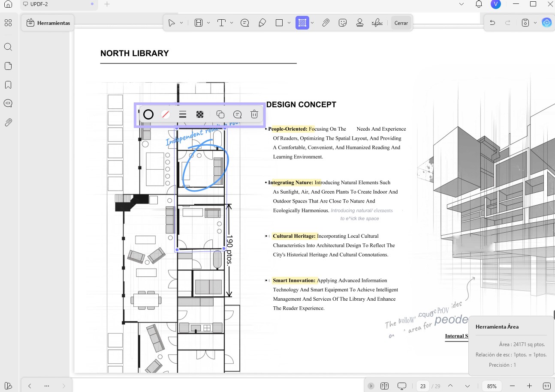
Task: Choose the signature tool
Action: point(377,23)
